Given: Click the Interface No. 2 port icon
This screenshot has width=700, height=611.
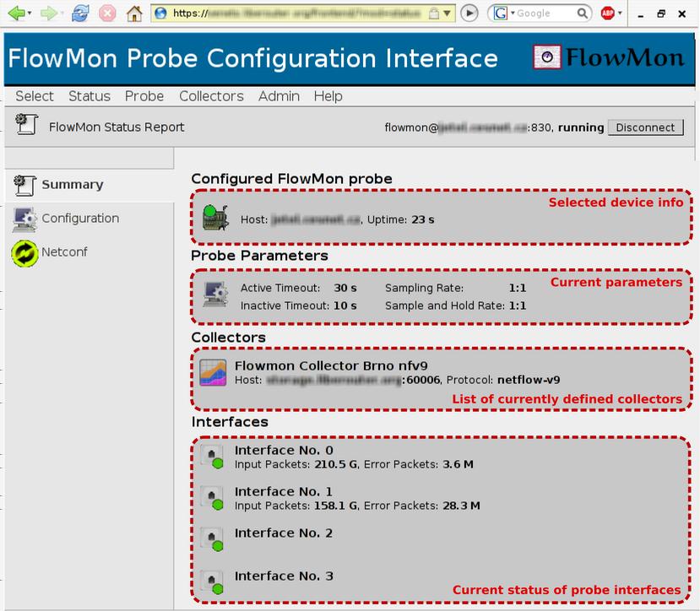Looking at the screenshot, I should (212, 539).
